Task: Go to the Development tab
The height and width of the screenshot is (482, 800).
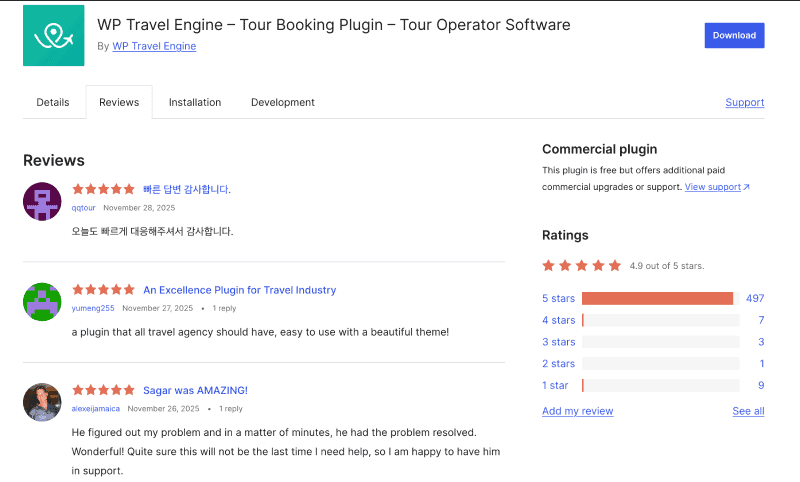Action: tap(283, 102)
